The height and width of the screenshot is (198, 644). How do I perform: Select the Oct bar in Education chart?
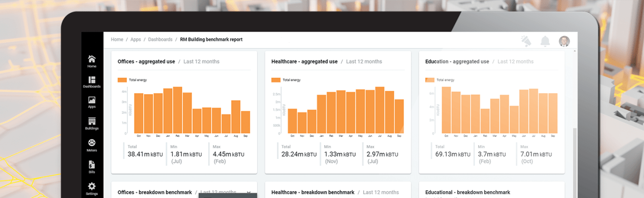pyautogui.click(x=446, y=110)
